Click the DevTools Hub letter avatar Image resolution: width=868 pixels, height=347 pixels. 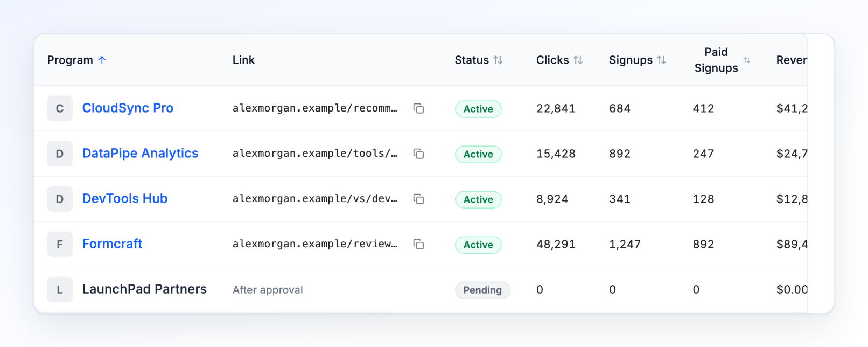pos(60,199)
